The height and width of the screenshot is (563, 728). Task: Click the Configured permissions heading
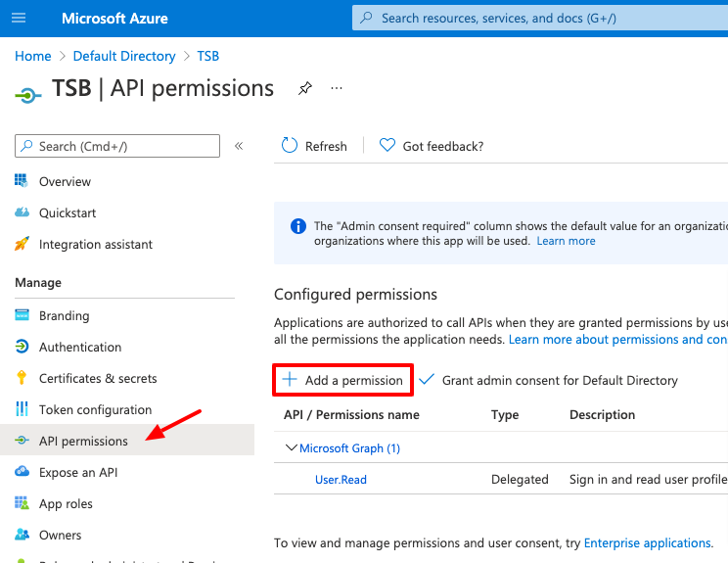(355, 294)
